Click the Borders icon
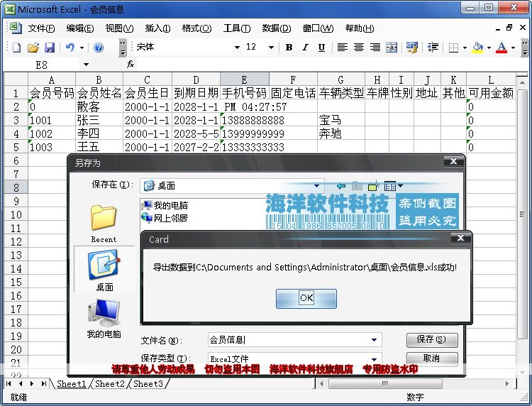 click(x=454, y=48)
